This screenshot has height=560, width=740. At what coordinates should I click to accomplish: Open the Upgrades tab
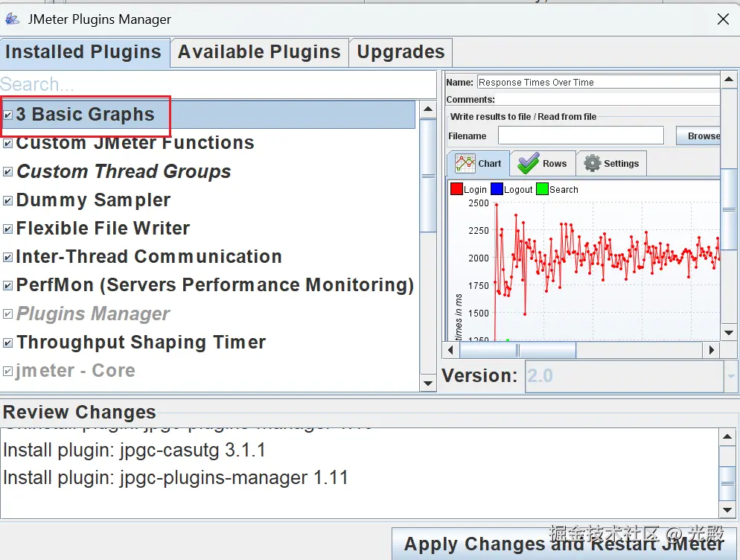pyautogui.click(x=401, y=52)
